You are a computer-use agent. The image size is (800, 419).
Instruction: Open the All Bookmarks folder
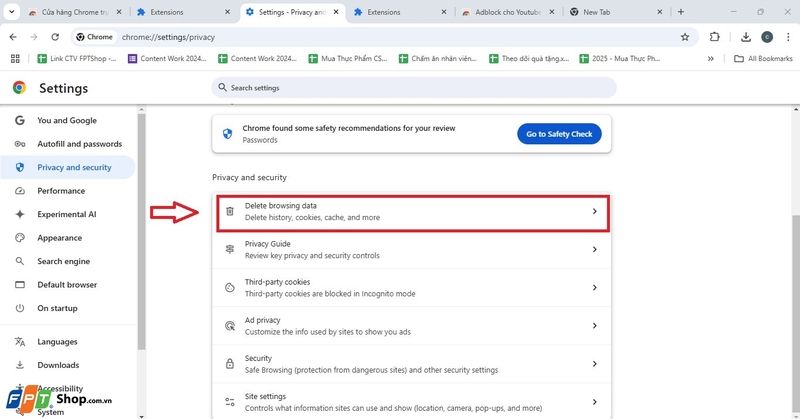(763, 59)
